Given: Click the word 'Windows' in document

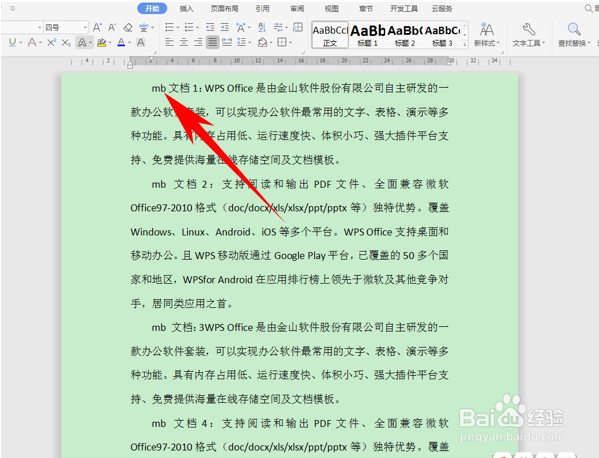Looking at the screenshot, I should 151,232.
